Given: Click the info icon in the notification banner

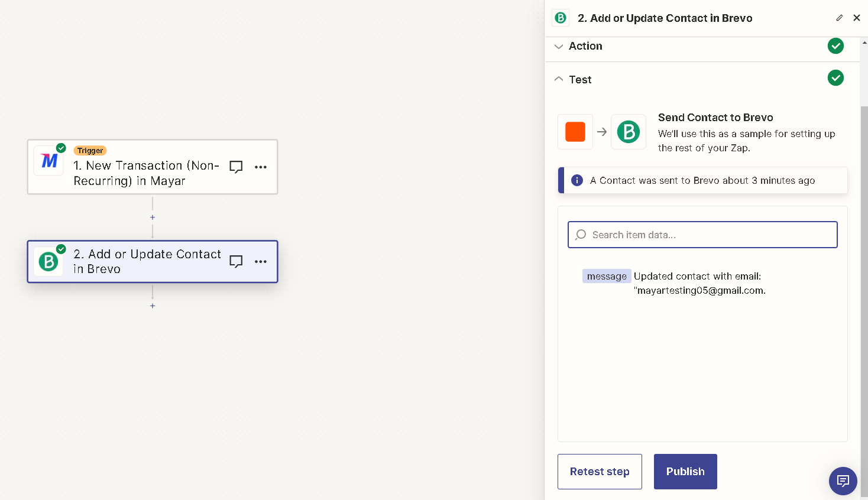Looking at the screenshot, I should (577, 180).
